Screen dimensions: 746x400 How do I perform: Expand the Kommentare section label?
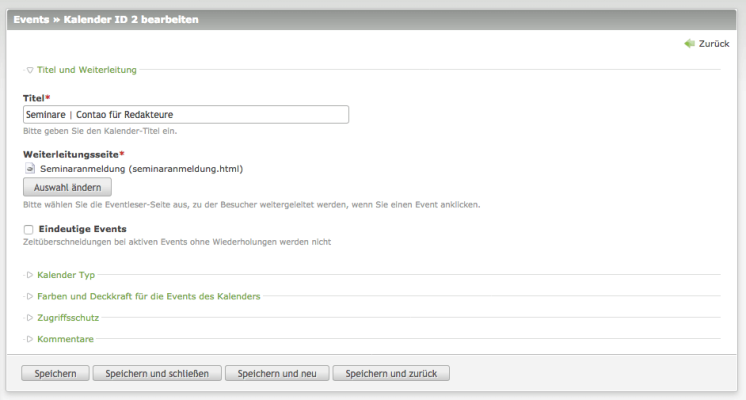click(x=65, y=340)
